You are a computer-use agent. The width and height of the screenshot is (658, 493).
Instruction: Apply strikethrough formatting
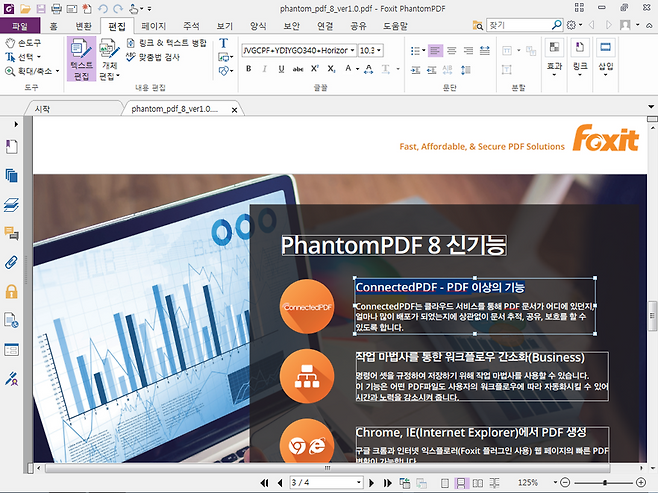click(x=298, y=69)
